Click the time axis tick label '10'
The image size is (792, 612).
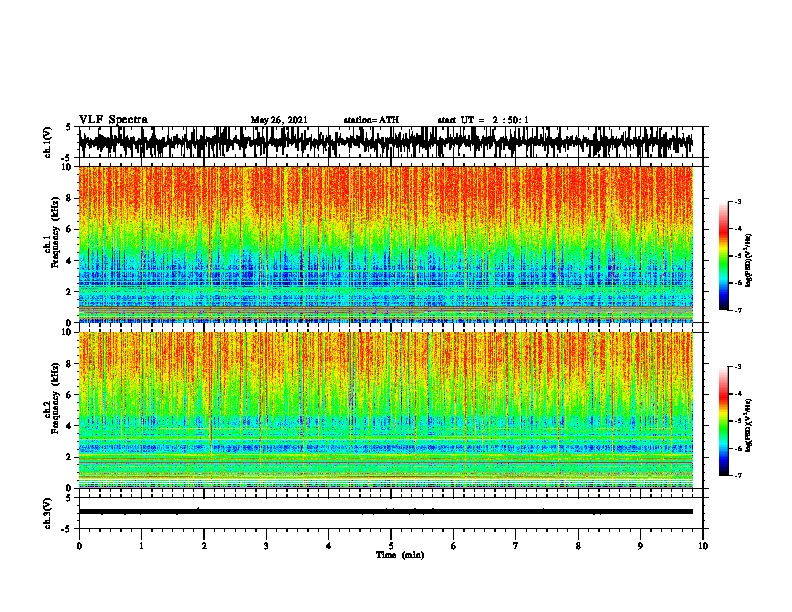[x=703, y=546]
